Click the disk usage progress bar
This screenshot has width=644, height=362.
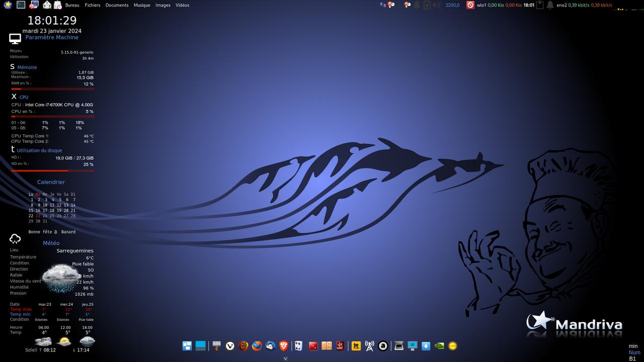(52, 170)
